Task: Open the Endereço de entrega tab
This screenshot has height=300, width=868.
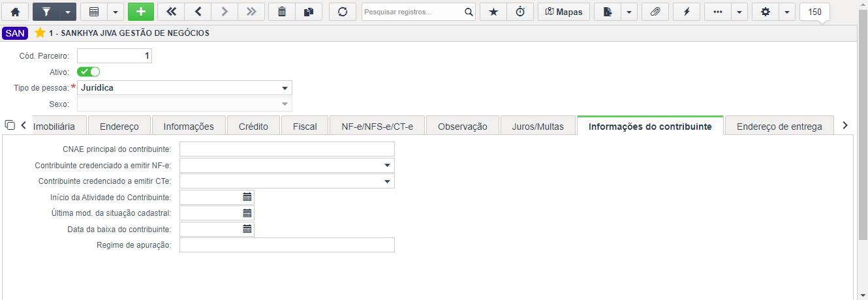Action: coord(779,127)
